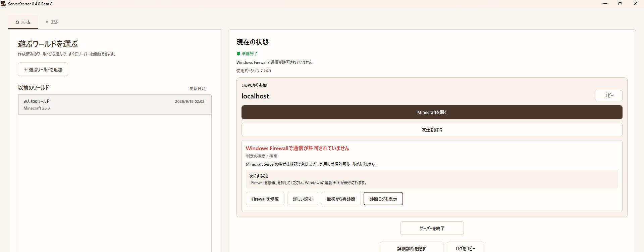Click the localhost address text
Viewport: 644px width, 252px height.
(x=255, y=96)
